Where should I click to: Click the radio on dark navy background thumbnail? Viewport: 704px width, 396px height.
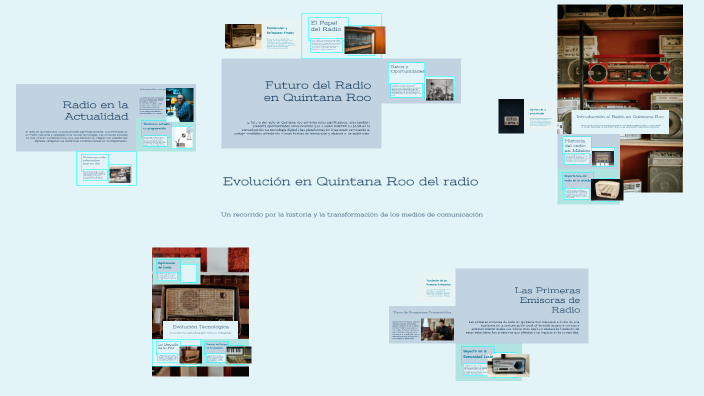point(511,116)
